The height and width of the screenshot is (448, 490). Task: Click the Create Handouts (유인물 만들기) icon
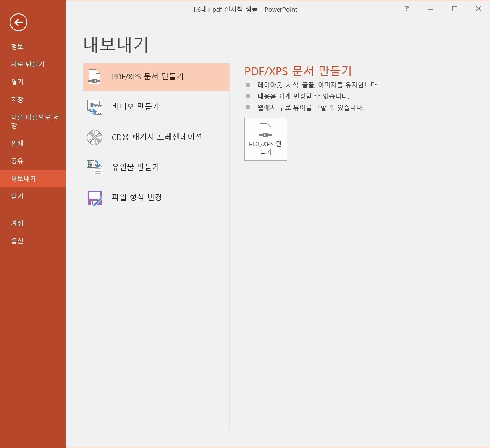94,167
